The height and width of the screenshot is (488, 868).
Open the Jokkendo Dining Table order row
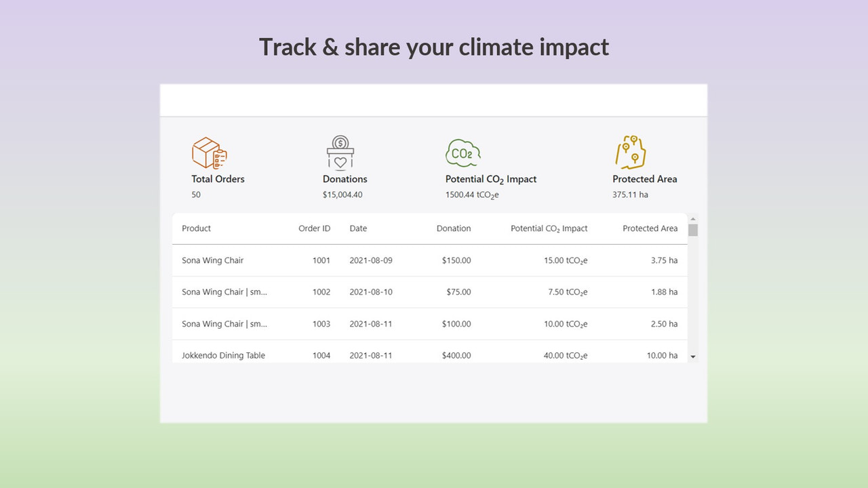[x=224, y=355]
